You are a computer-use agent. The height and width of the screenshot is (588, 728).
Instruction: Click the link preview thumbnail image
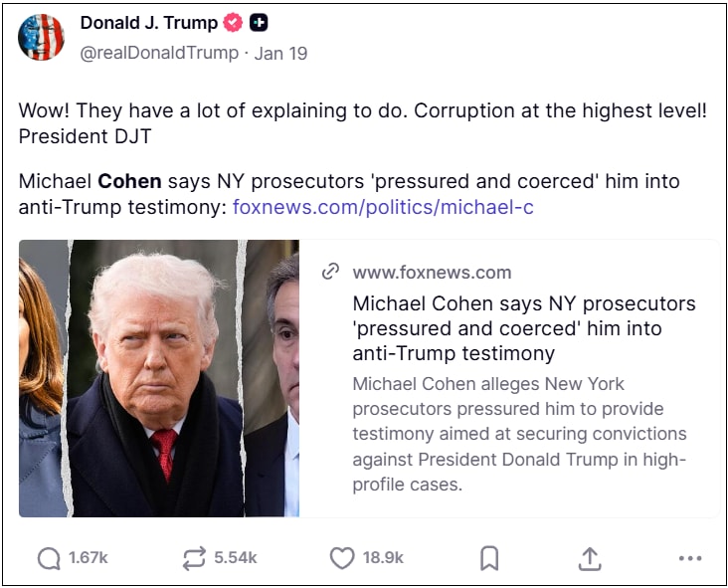coord(159,378)
